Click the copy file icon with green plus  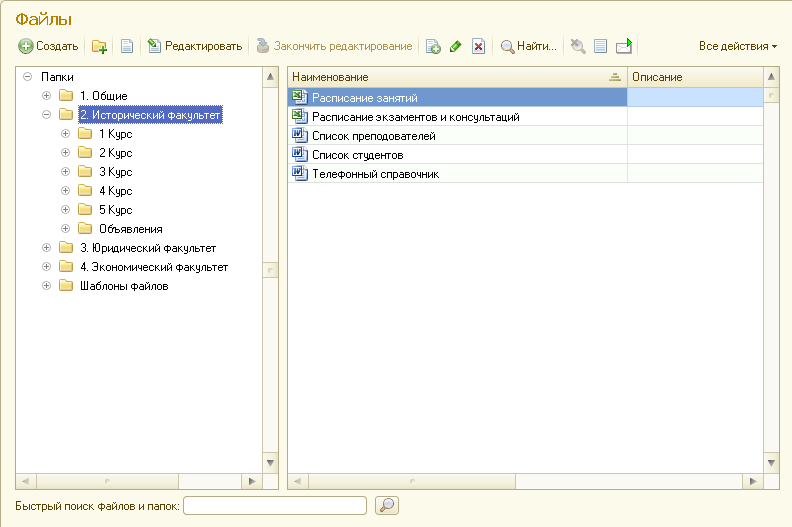(433, 46)
